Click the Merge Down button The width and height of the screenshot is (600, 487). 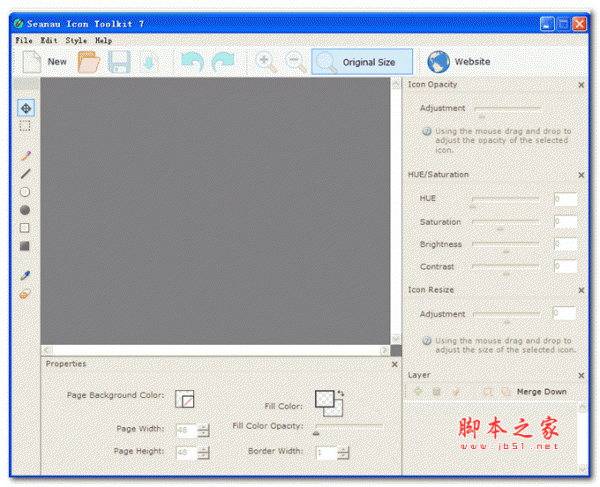pyautogui.click(x=541, y=392)
